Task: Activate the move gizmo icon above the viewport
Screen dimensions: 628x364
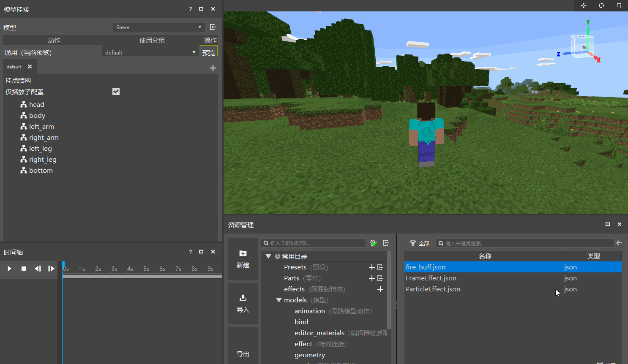Action: [x=584, y=5]
